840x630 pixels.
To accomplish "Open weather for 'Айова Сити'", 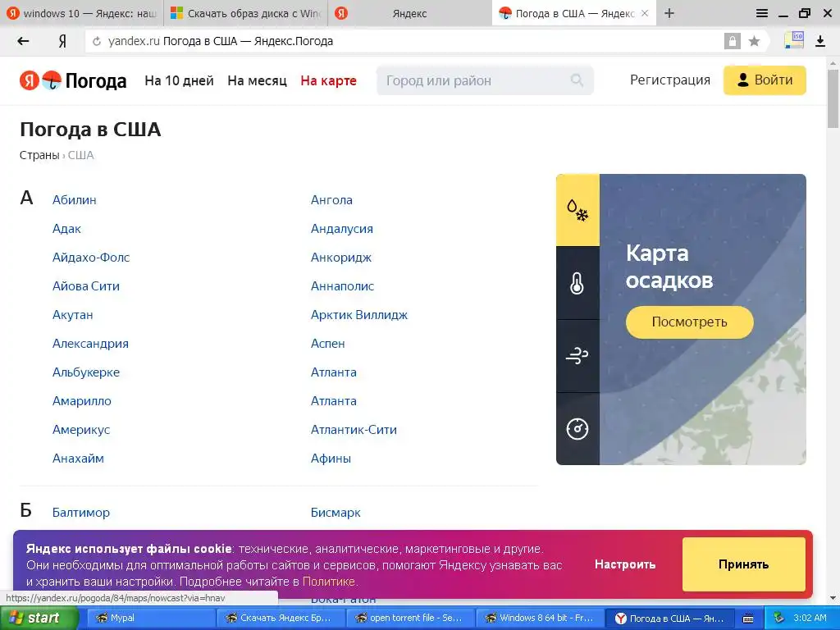I will [86, 286].
